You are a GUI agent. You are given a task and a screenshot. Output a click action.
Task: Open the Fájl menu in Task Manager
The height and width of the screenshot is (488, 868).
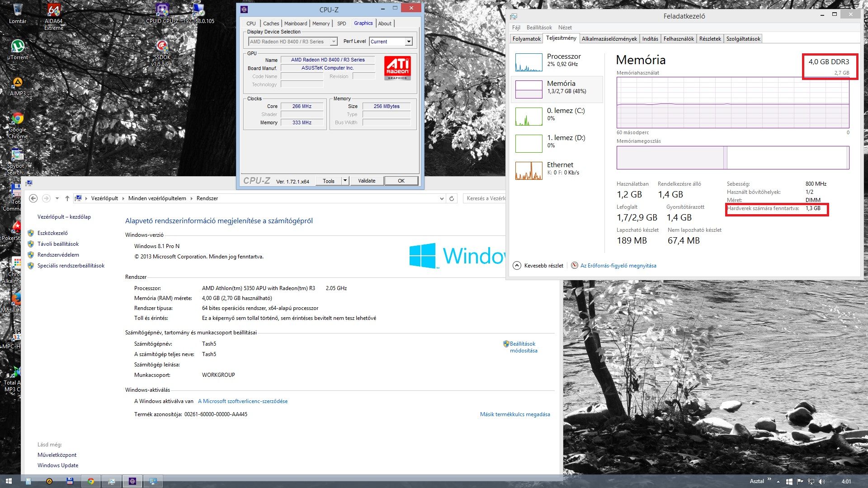point(516,28)
